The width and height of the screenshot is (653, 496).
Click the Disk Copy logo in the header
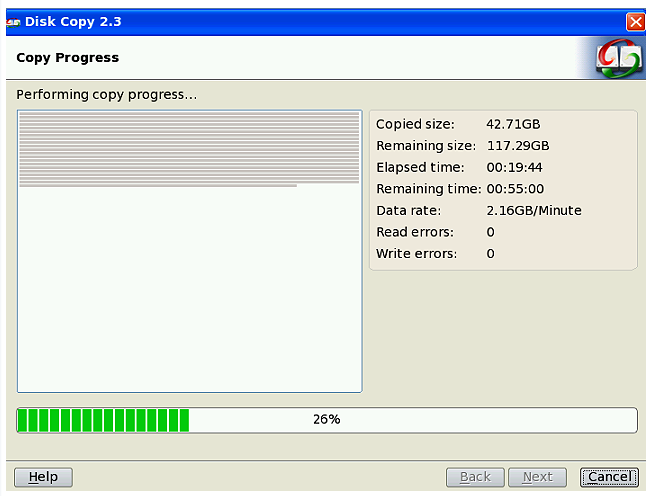pos(618,58)
